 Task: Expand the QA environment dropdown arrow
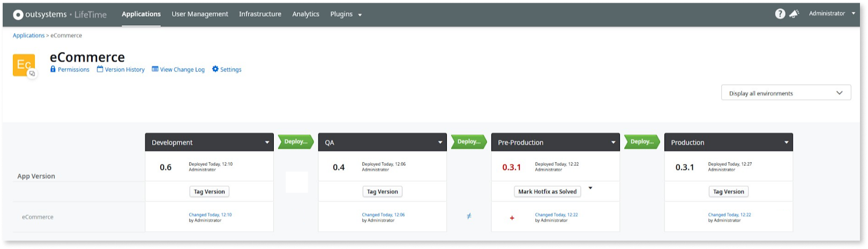pos(440,143)
